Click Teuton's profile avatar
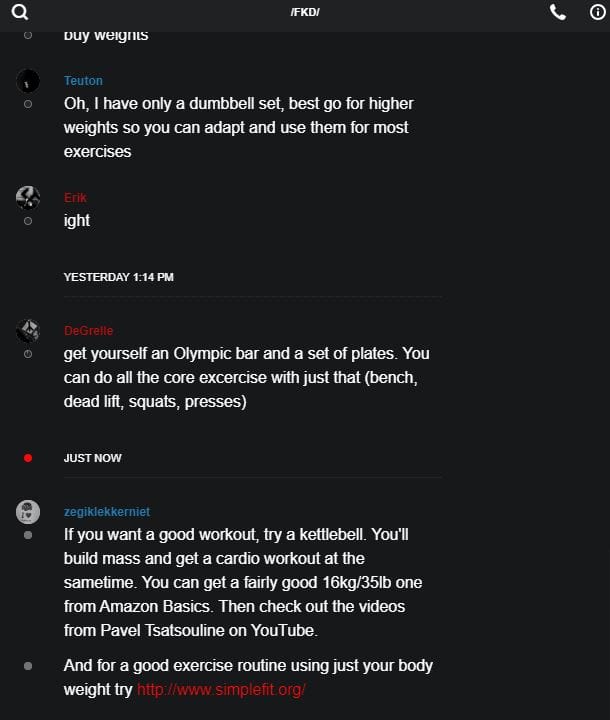Screen dimensions: 610x720 tap(28, 81)
